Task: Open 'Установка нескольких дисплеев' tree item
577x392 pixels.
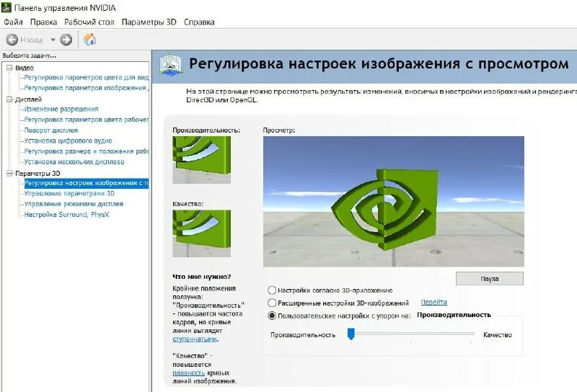Action: click(74, 162)
